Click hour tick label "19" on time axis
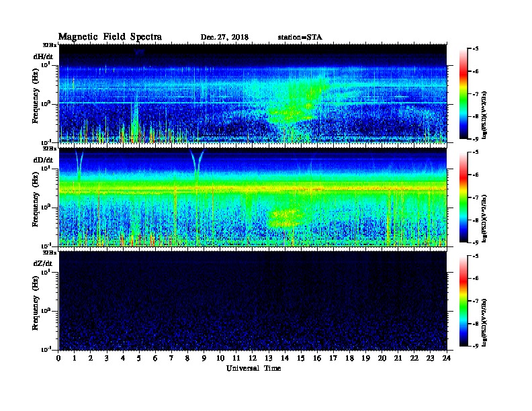Image resolution: width=532 pixels, height=411 pixels. [365, 358]
